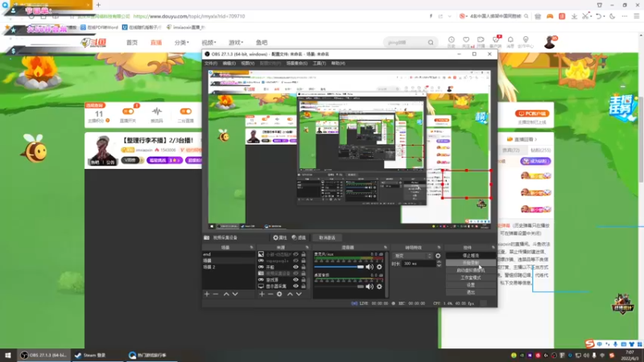Click the OBS 退出 exit button
644x362 pixels.
(x=471, y=292)
